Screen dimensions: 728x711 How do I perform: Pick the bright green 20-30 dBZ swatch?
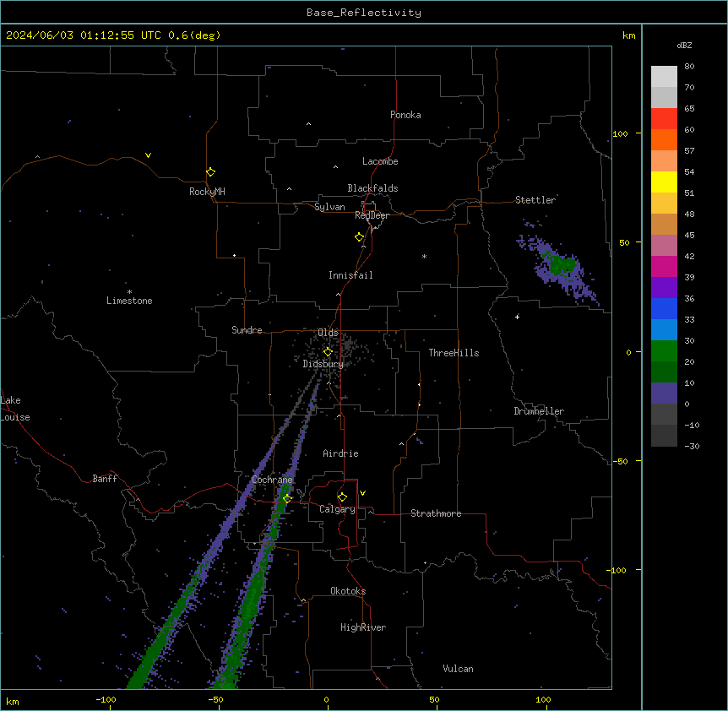pos(664,351)
